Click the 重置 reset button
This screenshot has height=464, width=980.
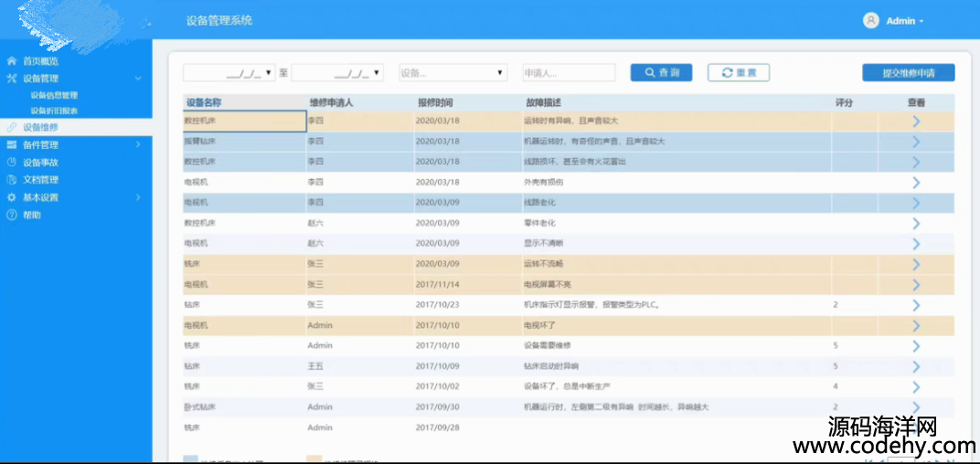click(x=739, y=72)
